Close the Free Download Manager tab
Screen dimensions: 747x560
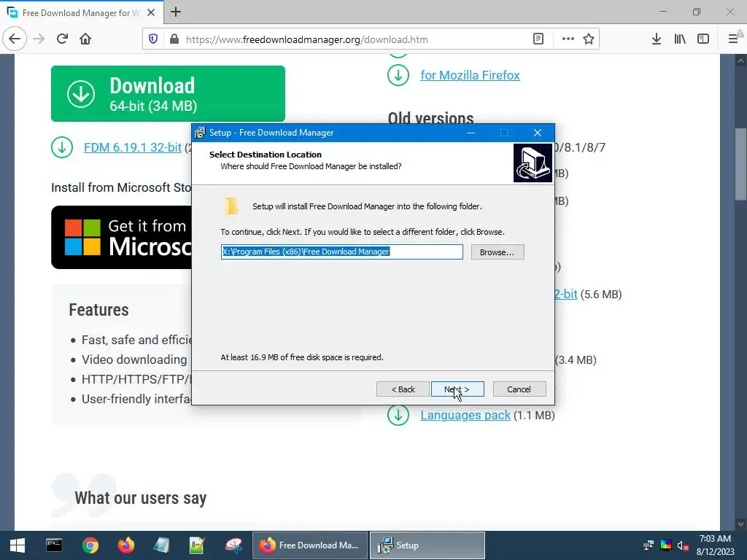tap(151, 13)
